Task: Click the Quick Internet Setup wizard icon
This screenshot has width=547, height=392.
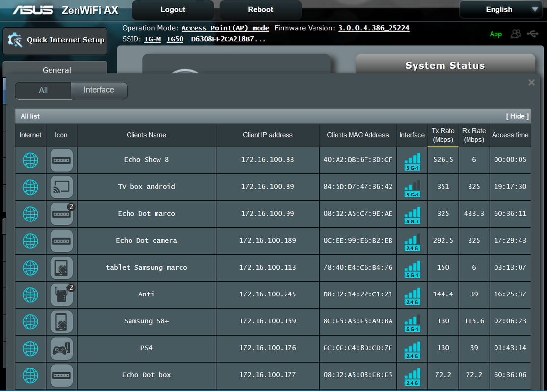Action: [15, 40]
